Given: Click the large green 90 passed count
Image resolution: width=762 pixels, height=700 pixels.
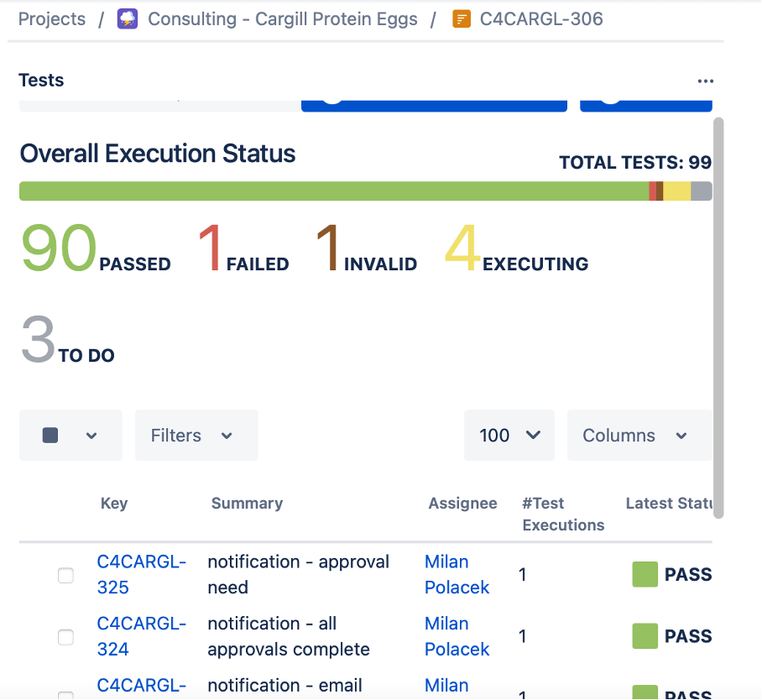Looking at the screenshot, I should pos(59,249).
